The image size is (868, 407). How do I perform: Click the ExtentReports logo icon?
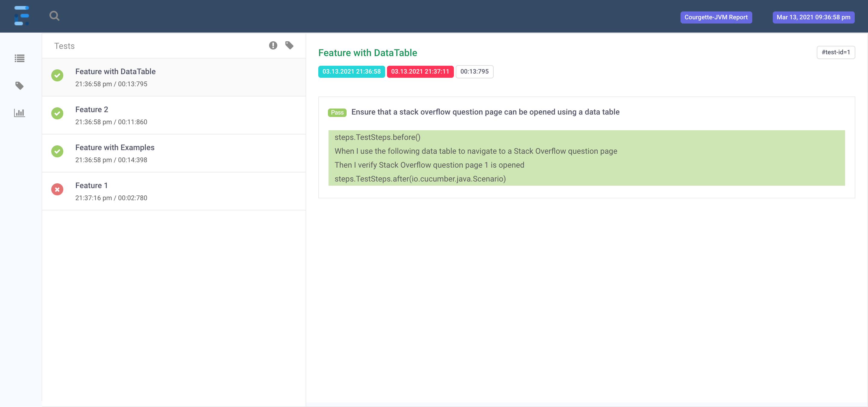pos(22,16)
